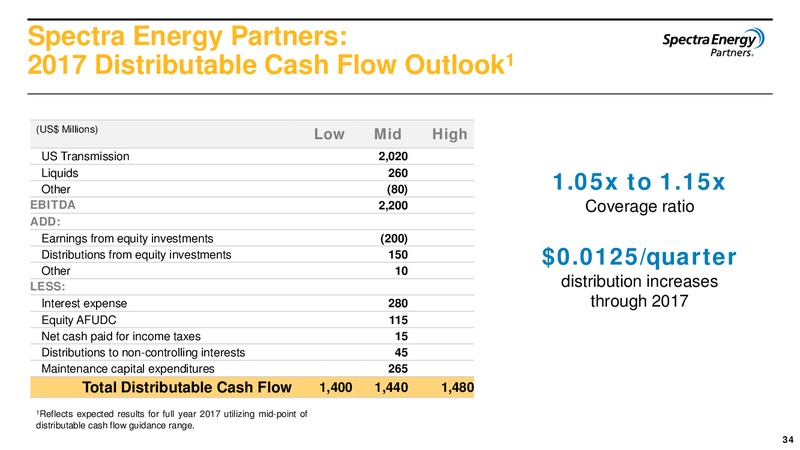Screen dimensions: 800x450
Task: Click 'Distributions from equity investments' label
Action: [136, 255]
